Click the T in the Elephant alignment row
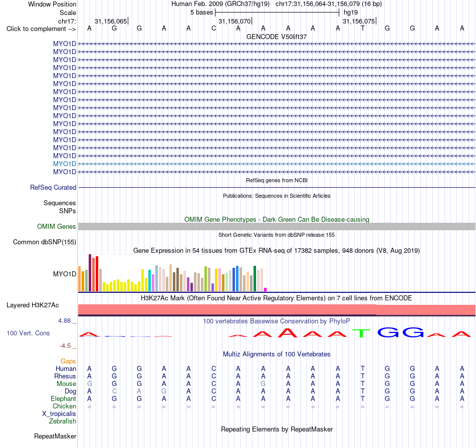Image resolution: width=476 pixels, height=448 pixels. click(362, 398)
